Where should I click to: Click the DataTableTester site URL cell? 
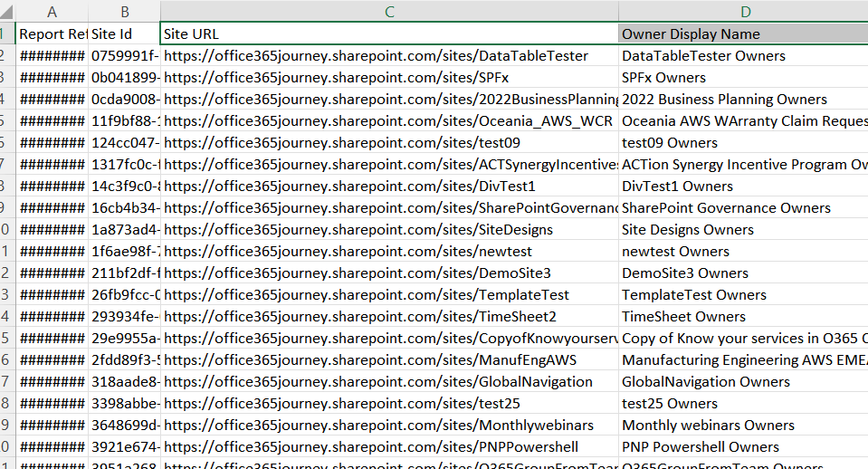(389, 56)
